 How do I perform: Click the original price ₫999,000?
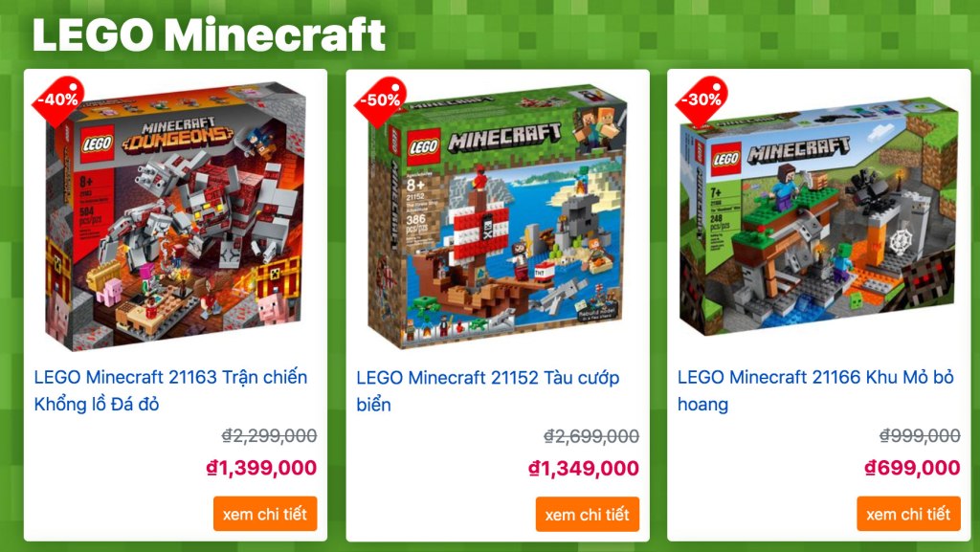point(920,436)
